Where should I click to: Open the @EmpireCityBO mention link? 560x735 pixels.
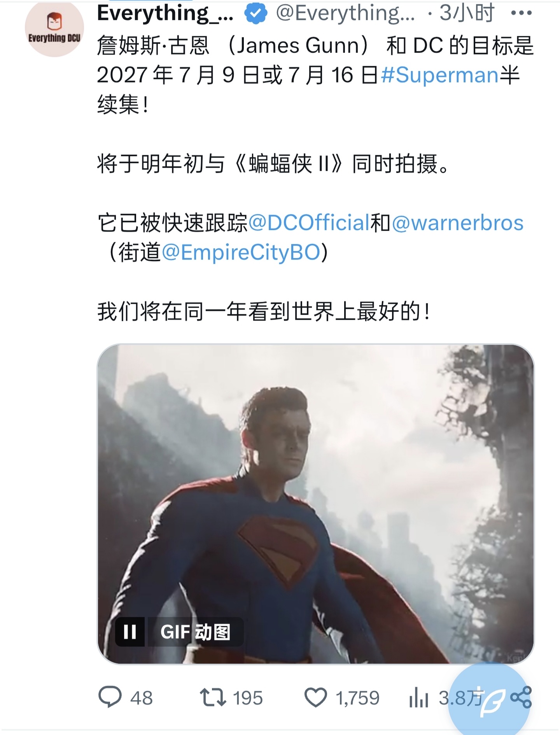pyautogui.click(x=241, y=252)
